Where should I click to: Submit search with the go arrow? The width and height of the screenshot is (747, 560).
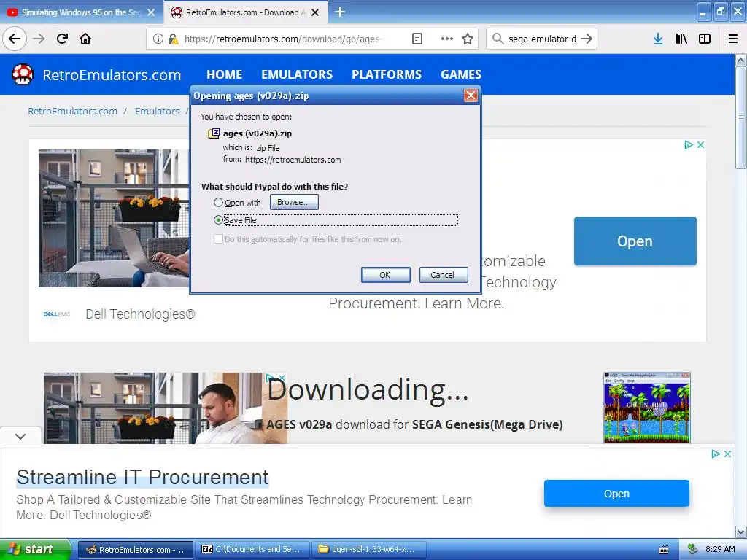click(587, 39)
